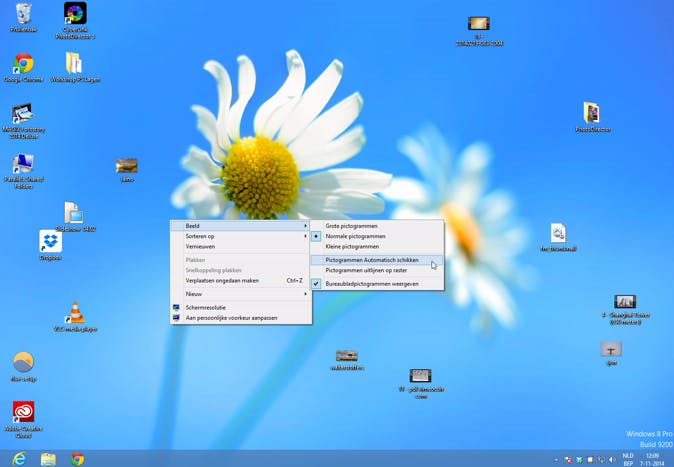Select the yellow Workshop folder on the desktop
The height and width of the screenshot is (467, 674).
pyautogui.click(x=75, y=67)
